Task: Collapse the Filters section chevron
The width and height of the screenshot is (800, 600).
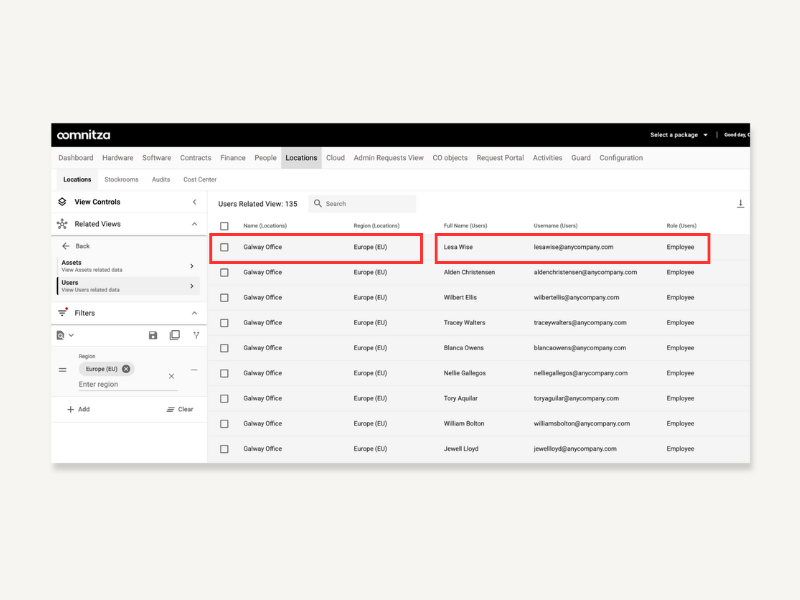Action: [x=194, y=313]
